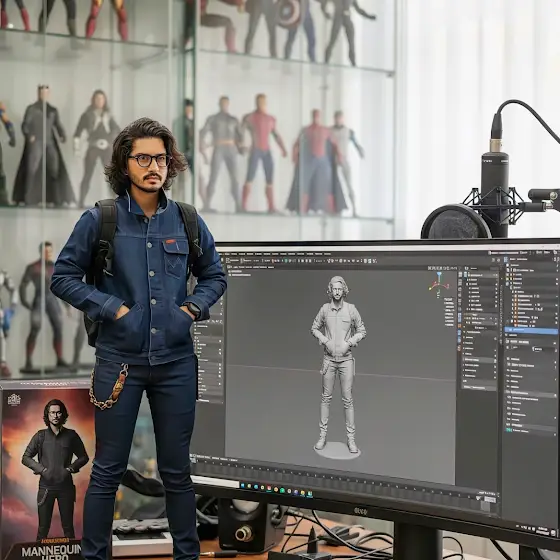
Task: Click the first menu in top menu bar
Action: 226,254
